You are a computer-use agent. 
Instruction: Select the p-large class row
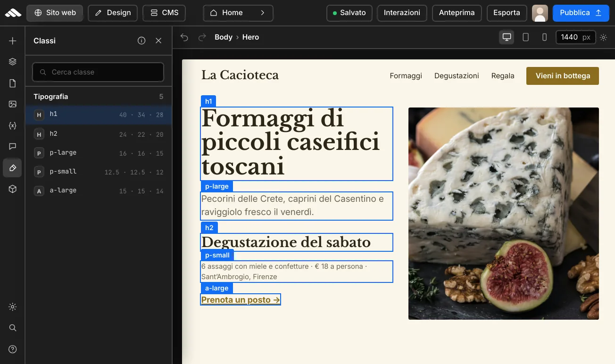click(99, 153)
